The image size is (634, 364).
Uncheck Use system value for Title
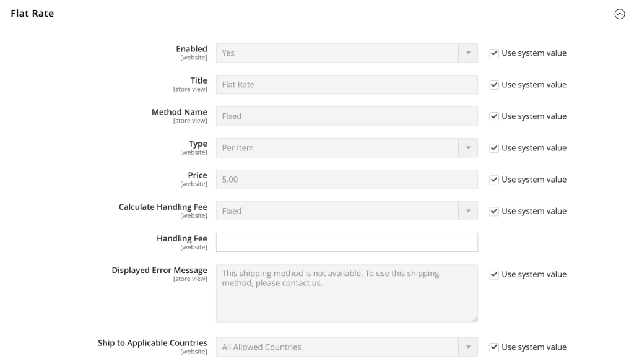tap(493, 85)
